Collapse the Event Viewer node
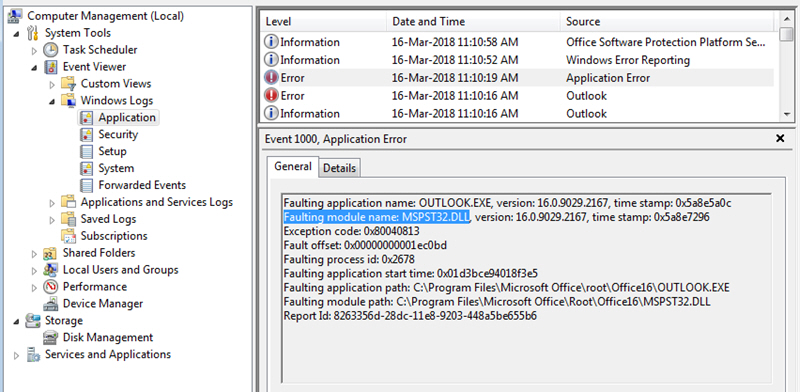This screenshot has width=800, height=392. tap(34, 67)
